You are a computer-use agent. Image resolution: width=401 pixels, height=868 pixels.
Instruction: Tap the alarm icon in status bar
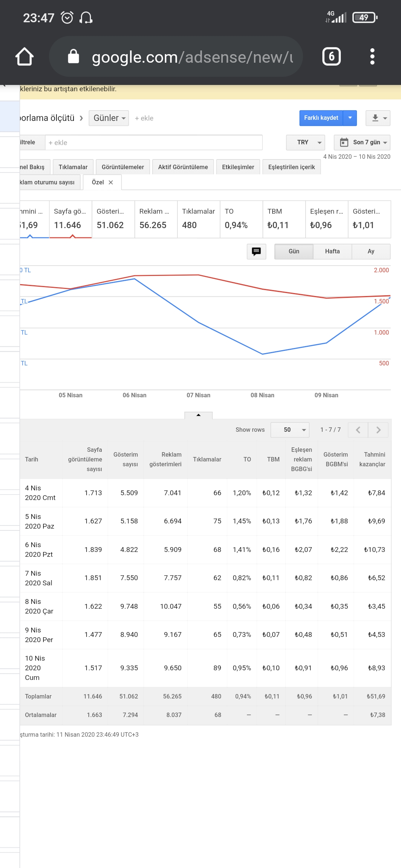coord(67,17)
